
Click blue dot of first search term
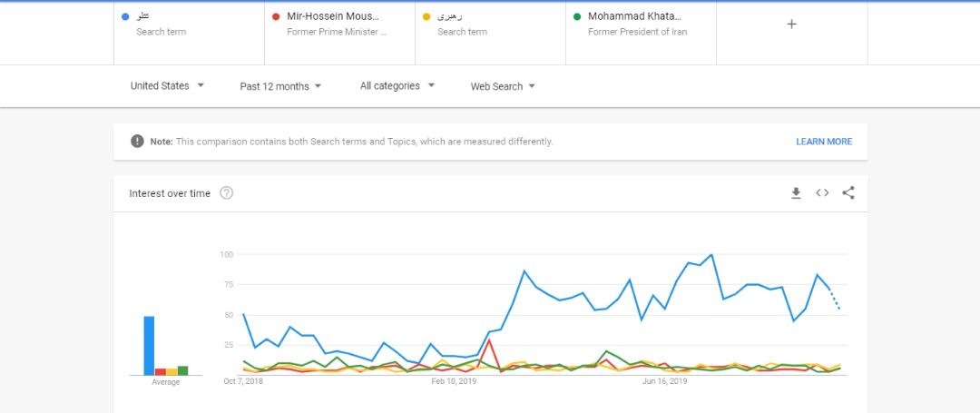click(124, 16)
